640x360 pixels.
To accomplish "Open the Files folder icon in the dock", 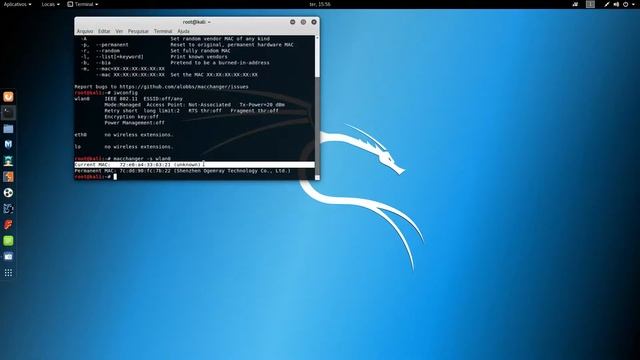I will (x=8, y=129).
